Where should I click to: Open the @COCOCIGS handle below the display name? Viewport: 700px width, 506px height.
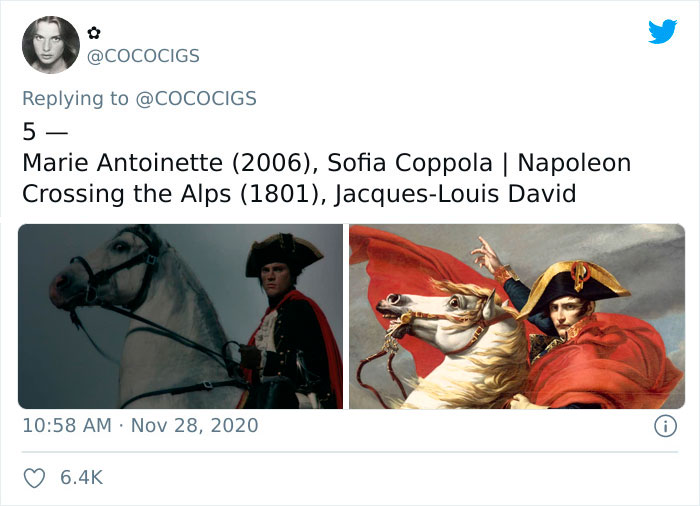click(x=145, y=57)
